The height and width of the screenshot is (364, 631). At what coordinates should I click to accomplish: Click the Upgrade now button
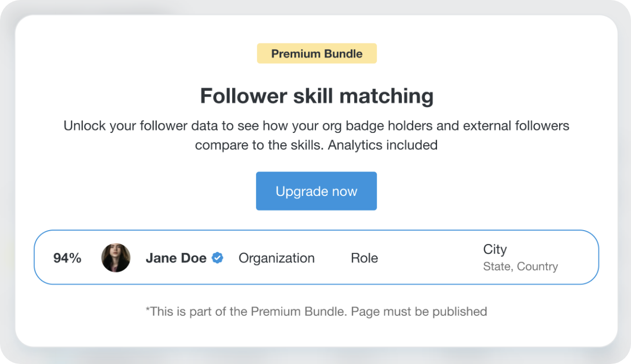[x=316, y=191]
